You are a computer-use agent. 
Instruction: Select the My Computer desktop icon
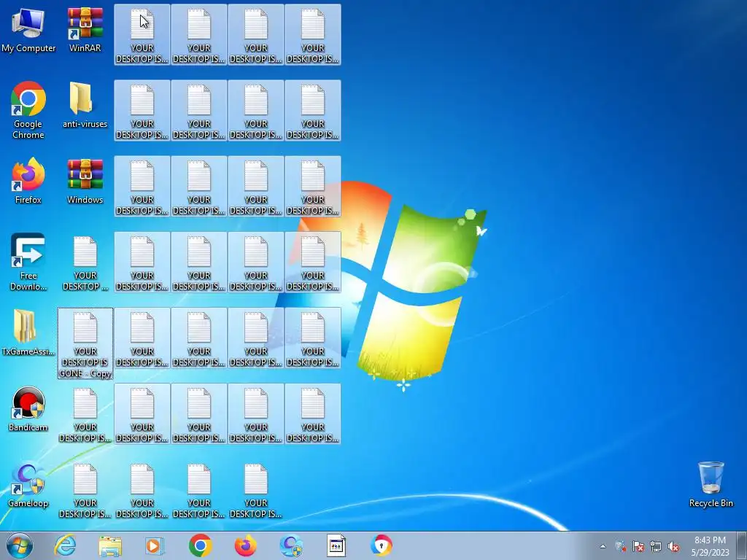[28, 30]
